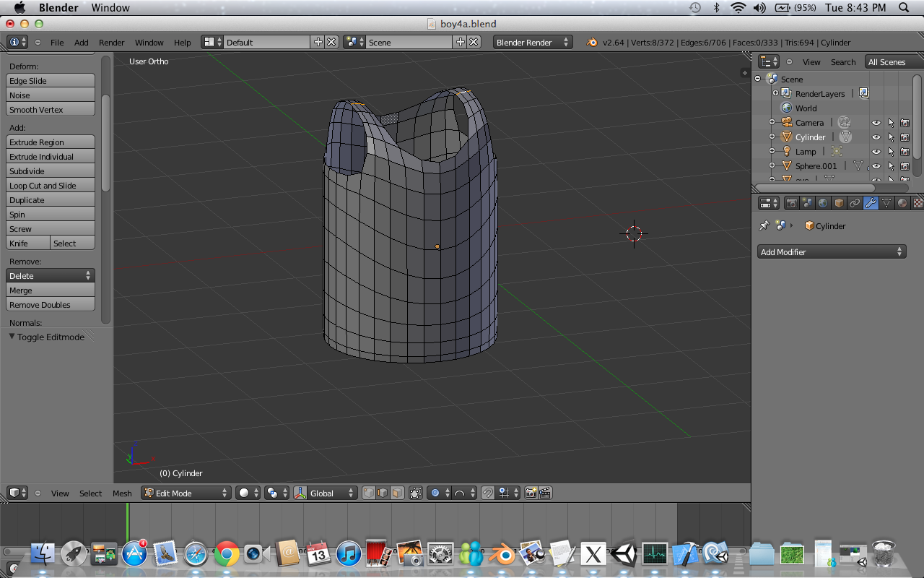Open the Material properties sphere tab
Viewport: 924px width, 578px height.
coord(902,204)
